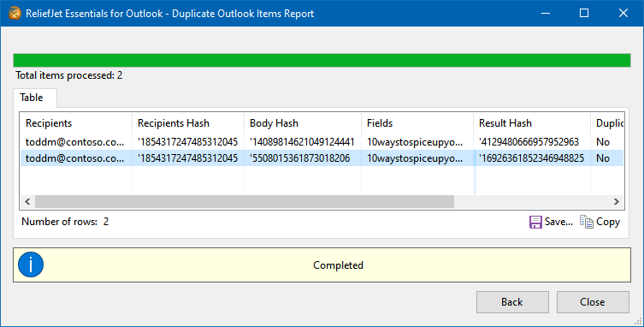Close window using title bar X
This screenshot has width=644, height=327.
tap(623, 13)
